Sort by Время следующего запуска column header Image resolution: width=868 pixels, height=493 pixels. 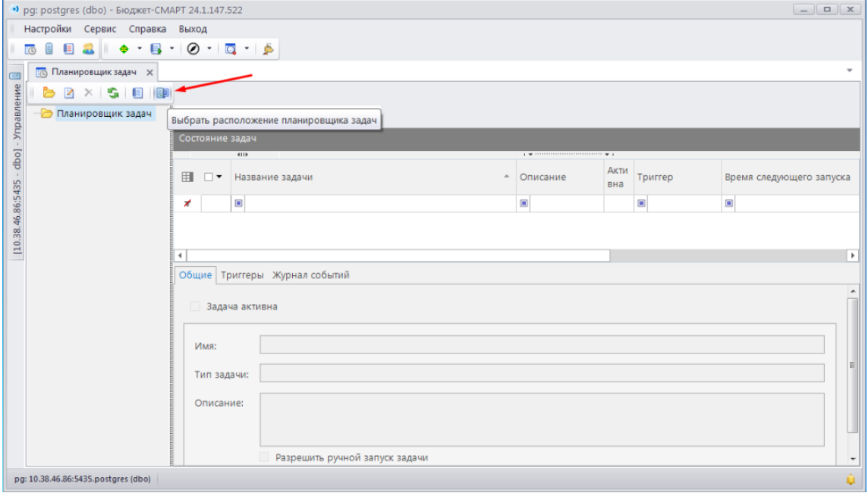tap(791, 177)
